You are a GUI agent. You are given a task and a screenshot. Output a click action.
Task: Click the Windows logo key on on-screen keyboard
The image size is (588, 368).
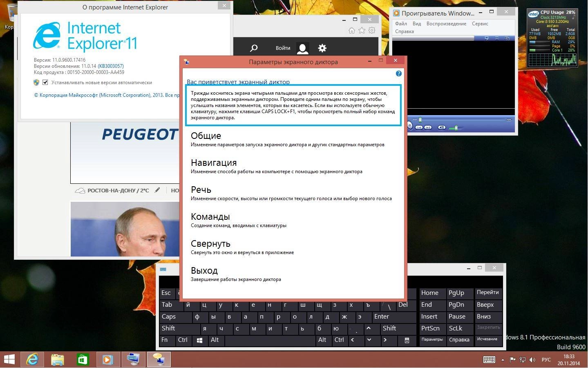[199, 340]
